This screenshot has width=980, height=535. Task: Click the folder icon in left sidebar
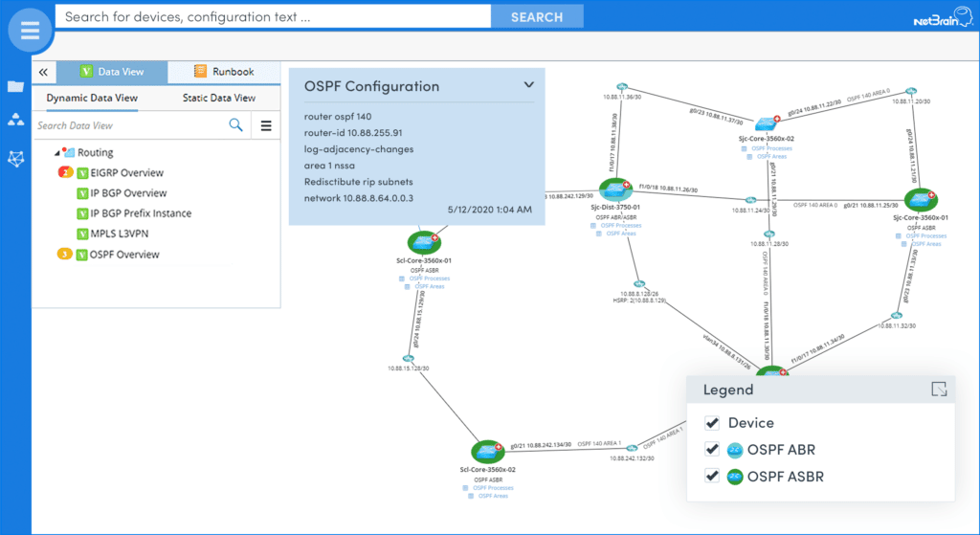pos(15,86)
